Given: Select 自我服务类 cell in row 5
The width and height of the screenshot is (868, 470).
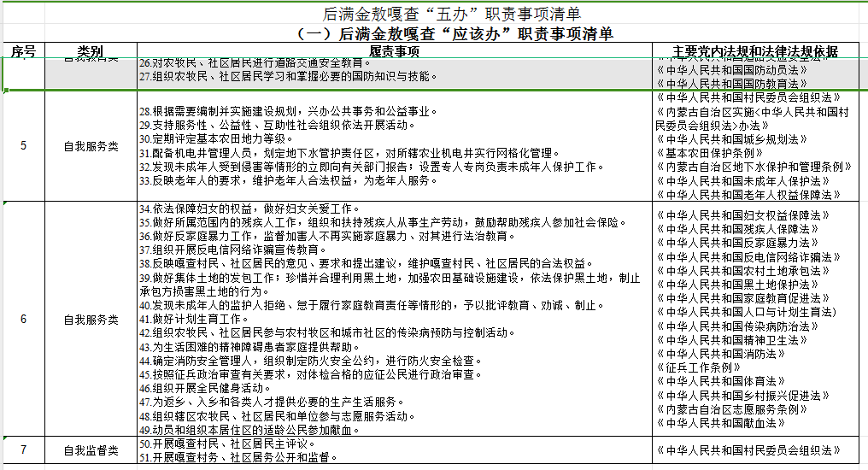Looking at the screenshot, I should [91, 146].
